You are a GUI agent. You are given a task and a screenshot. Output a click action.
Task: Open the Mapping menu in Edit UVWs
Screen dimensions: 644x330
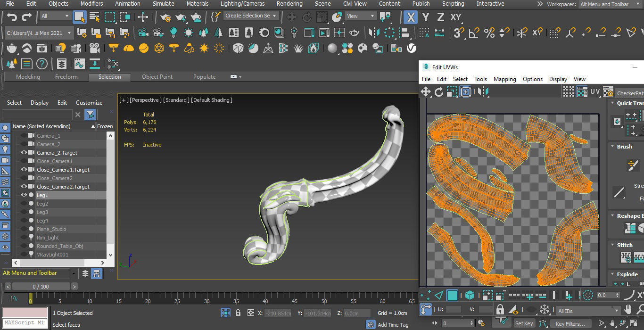click(504, 79)
